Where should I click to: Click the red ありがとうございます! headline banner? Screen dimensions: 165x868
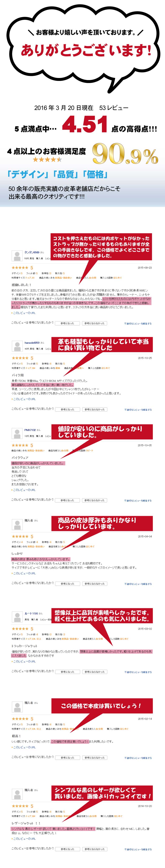coord(86,50)
